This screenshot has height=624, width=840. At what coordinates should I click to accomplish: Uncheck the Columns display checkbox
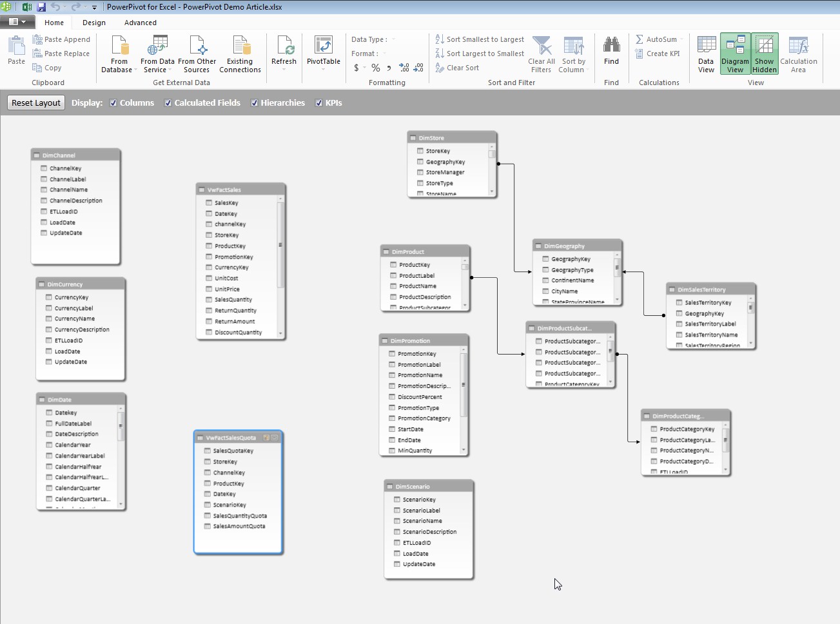click(x=113, y=103)
